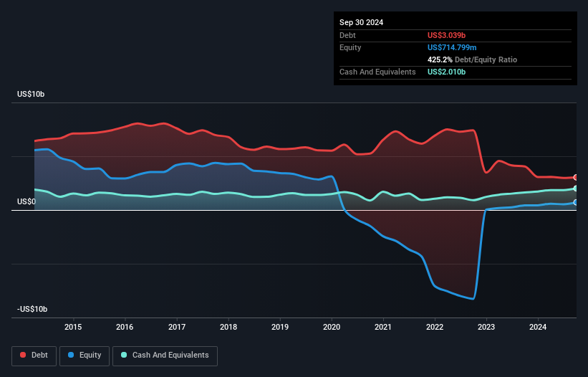The image size is (588, 377).
Task: Click the US$10b y-axis label
Action: (31, 94)
